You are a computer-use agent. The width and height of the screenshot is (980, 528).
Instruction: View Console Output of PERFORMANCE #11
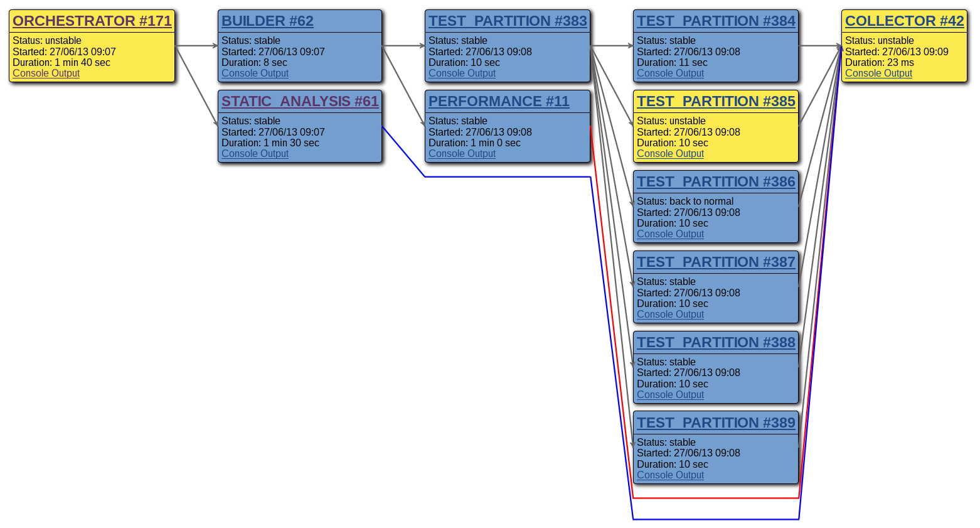(x=462, y=153)
